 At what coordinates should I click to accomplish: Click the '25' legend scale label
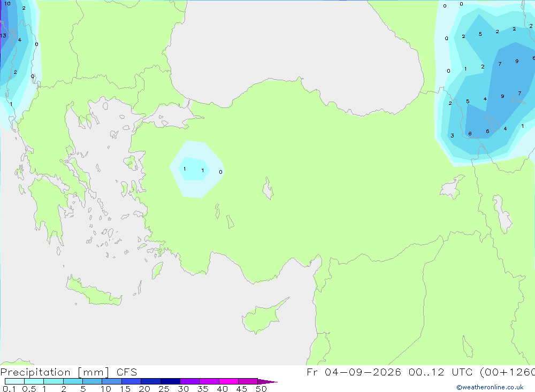pos(164,389)
